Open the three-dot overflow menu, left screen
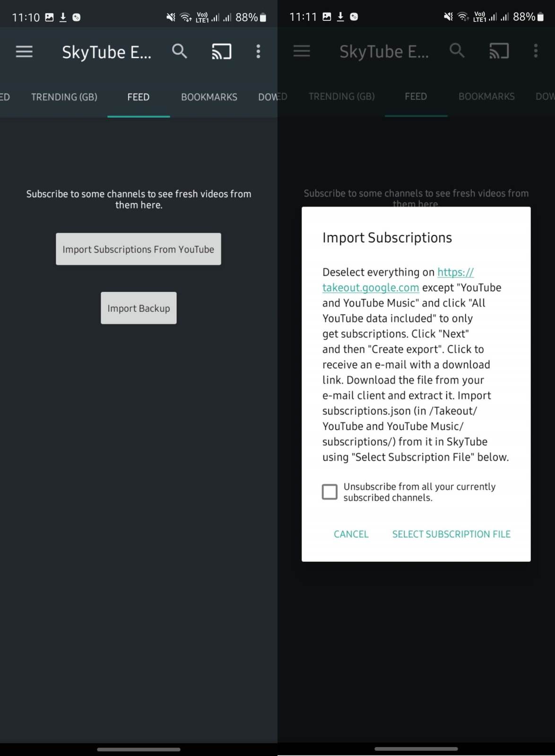Viewport: 555px width, 756px height. coord(258,52)
